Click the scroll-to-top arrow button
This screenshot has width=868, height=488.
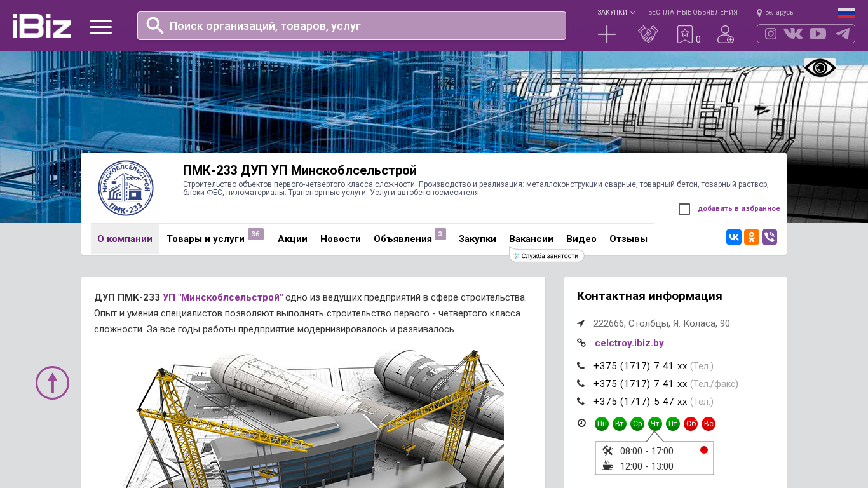coord(52,383)
